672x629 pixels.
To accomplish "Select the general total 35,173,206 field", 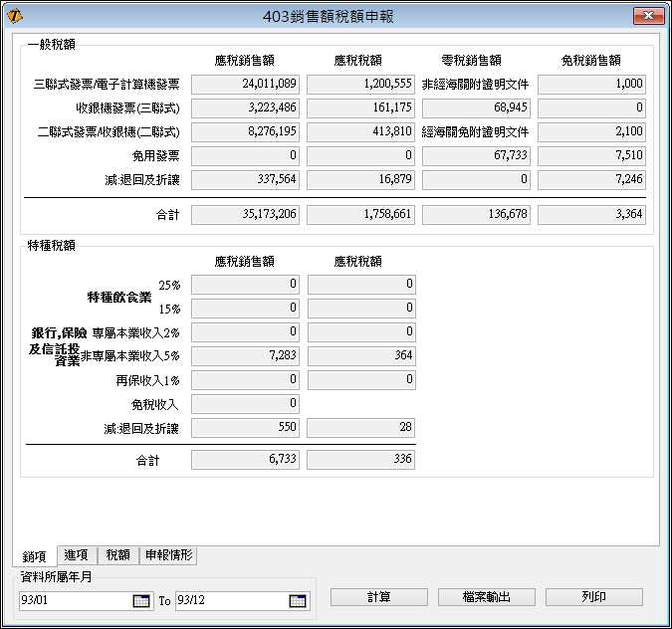I will point(245,215).
